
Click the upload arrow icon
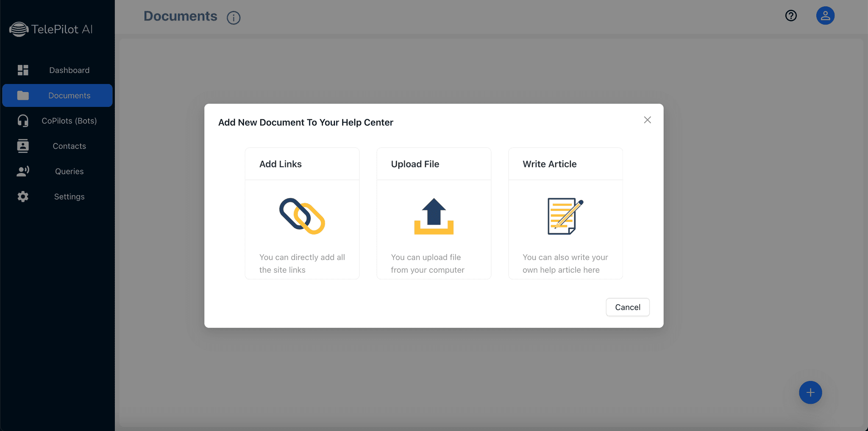pos(434,216)
